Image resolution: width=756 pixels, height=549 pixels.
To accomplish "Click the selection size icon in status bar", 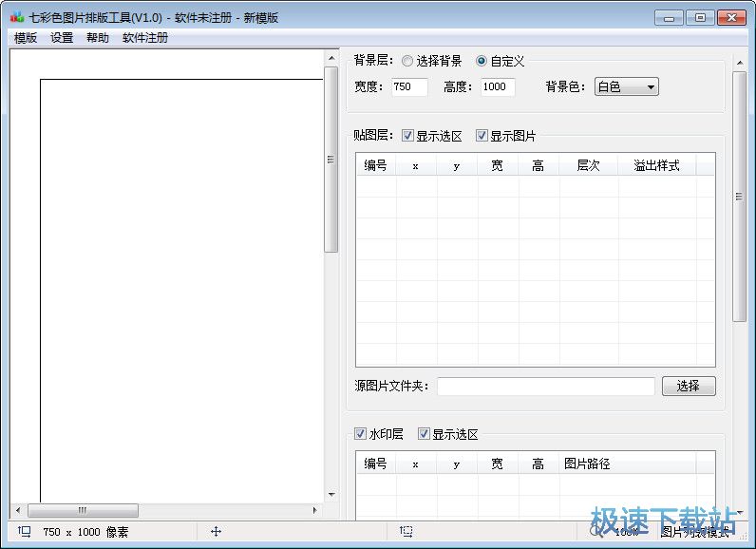I will click(x=406, y=532).
